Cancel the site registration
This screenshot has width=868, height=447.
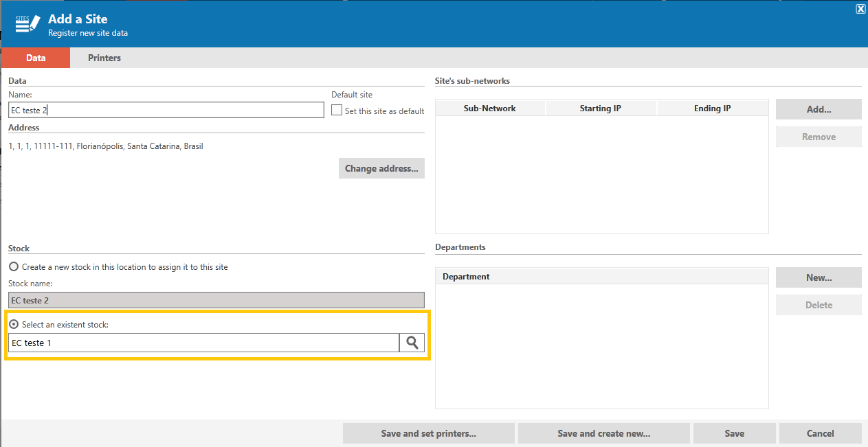coord(821,433)
